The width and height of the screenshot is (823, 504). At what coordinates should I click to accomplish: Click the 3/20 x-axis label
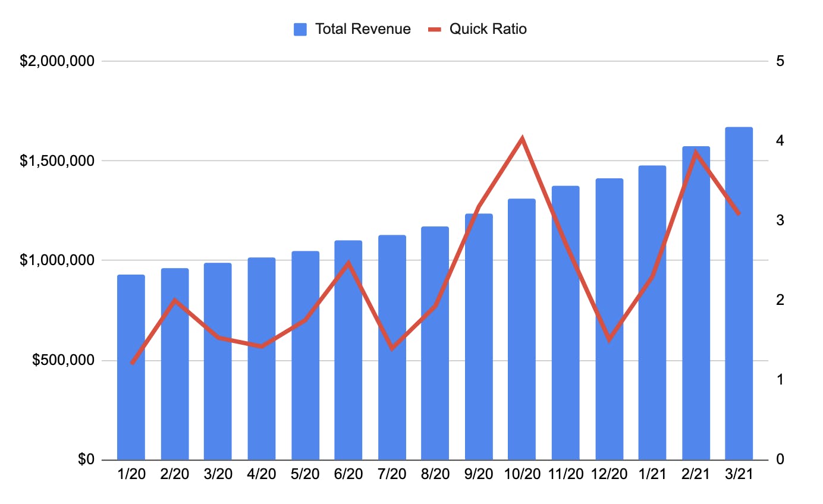218,475
